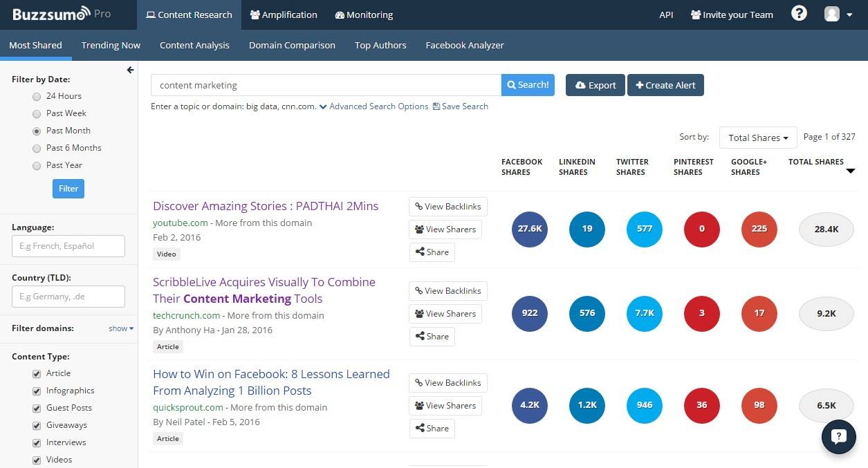Click the total shares bubble showing 9.2K
Image resolution: width=868 pixels, height=468 pixels.
(827, 313)
